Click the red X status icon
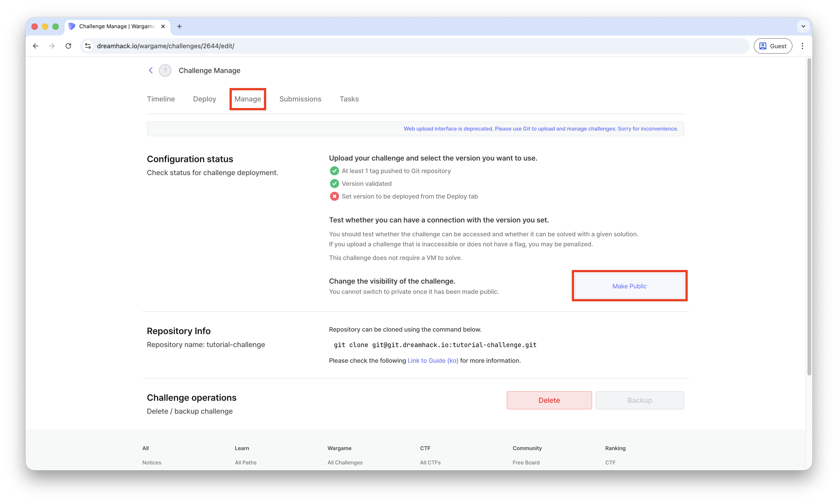Screen dimensions: 838x504 [x=334, y=196]
